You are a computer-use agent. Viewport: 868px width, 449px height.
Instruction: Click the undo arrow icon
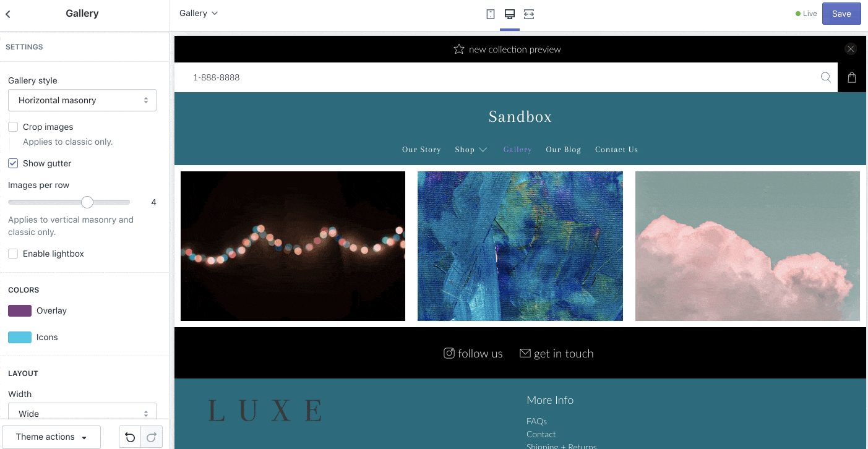pyautogui.click(x=130, y=437)
